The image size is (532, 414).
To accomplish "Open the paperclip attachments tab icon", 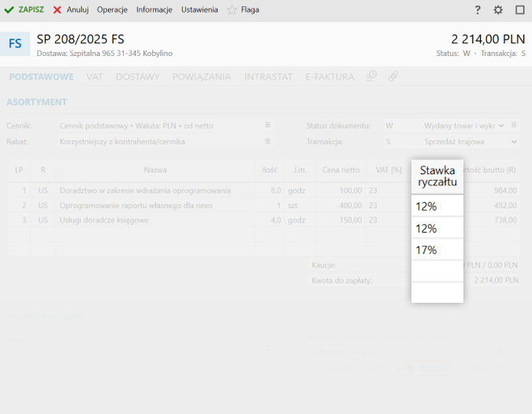I will click(x=392, y=76).
